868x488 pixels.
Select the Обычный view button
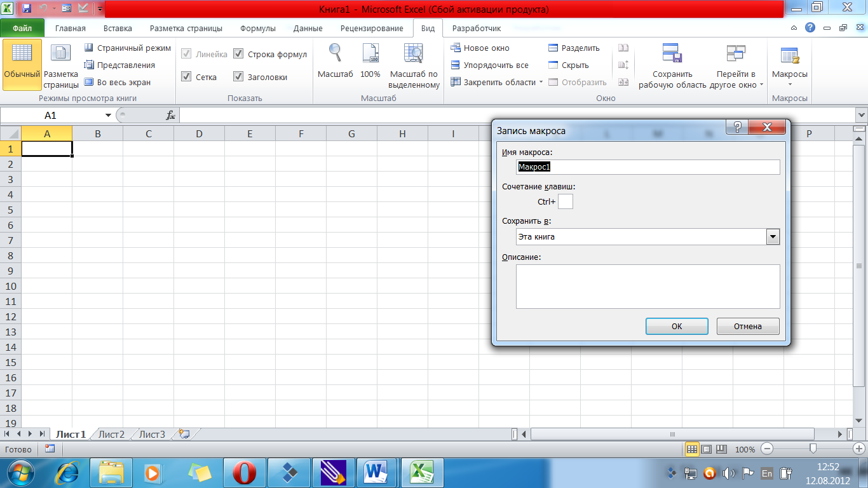(x=22, y=65)
